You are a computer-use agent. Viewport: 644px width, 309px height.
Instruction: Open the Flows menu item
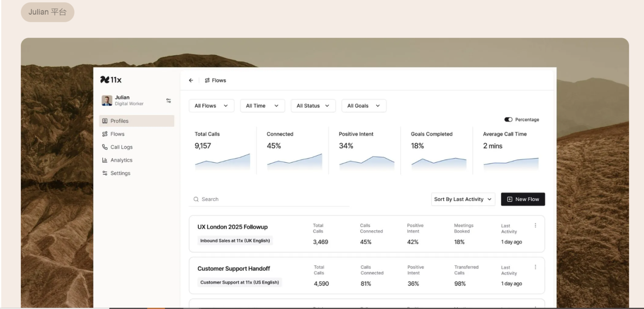[x=137, y=134]
